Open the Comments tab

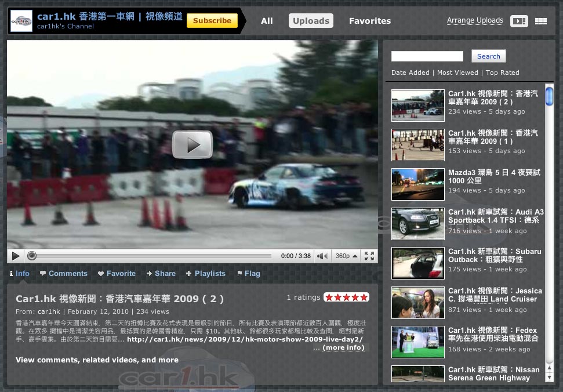pyautogui.click(x=64, y=274)
